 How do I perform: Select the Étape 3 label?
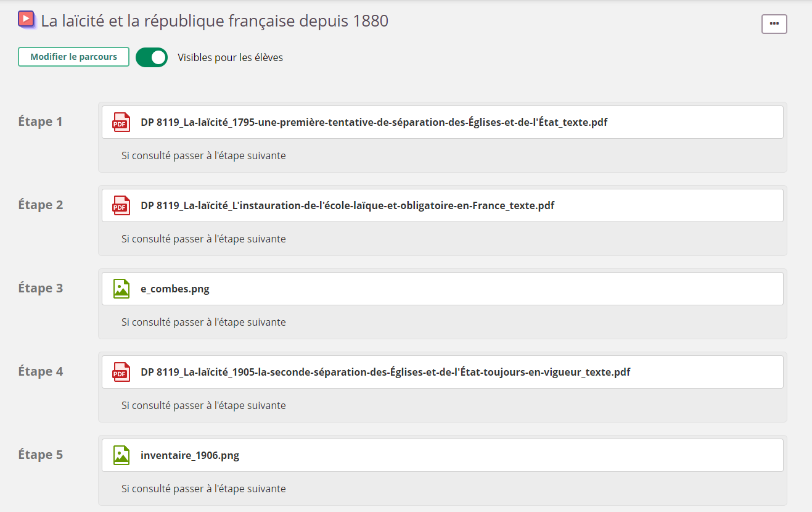coord(41,288)
